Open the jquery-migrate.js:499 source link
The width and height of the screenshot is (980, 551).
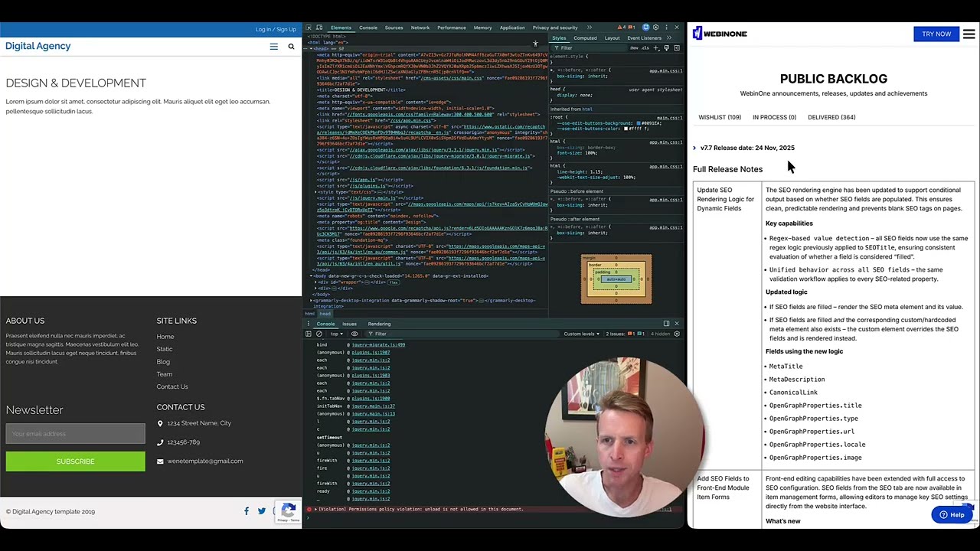[x=378, y=345]
